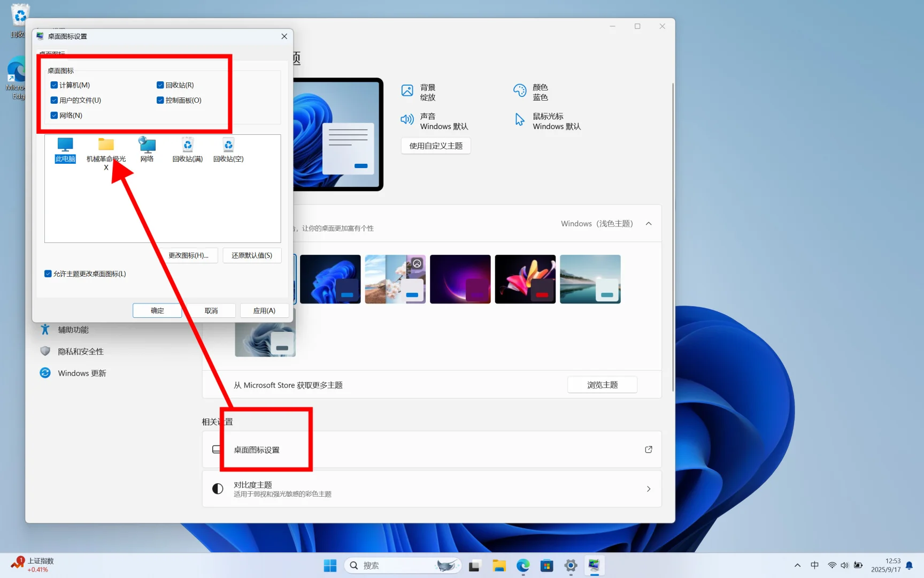924x578 pixels.
Task: Switch the 中 input method indicator
Action: (814, 565)
